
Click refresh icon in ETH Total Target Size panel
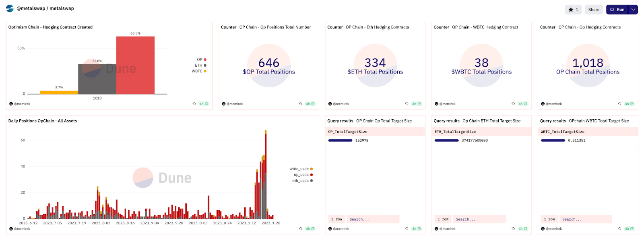513,229
